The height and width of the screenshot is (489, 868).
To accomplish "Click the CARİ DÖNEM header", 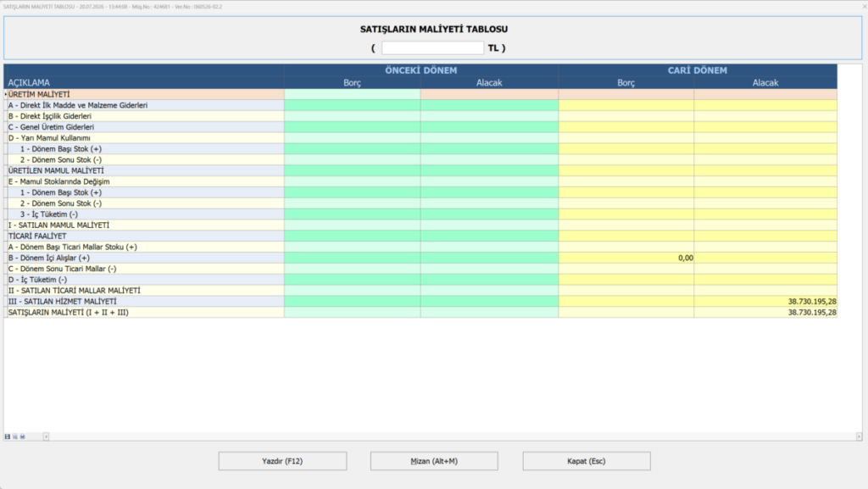I will point(697,70).
